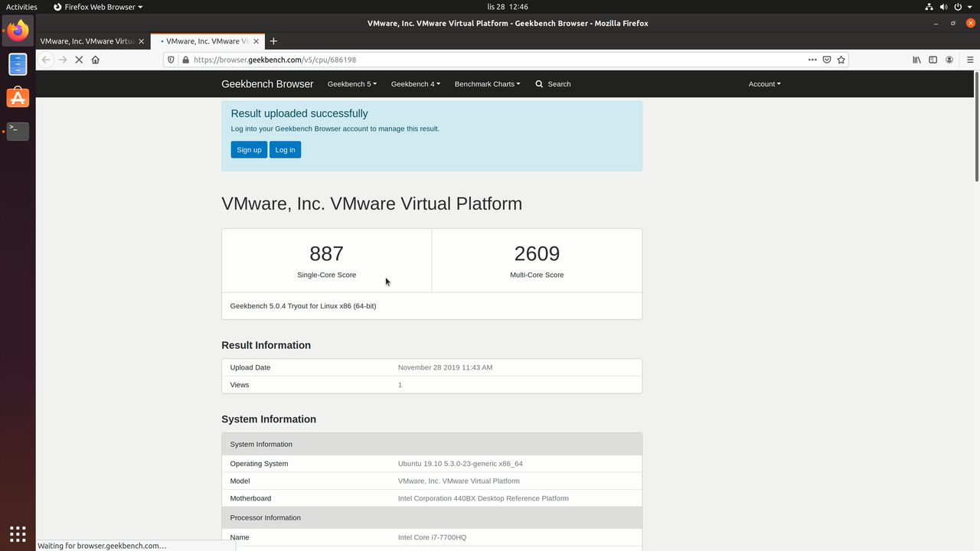Toggle the sidebar view icon

(933, 60)
